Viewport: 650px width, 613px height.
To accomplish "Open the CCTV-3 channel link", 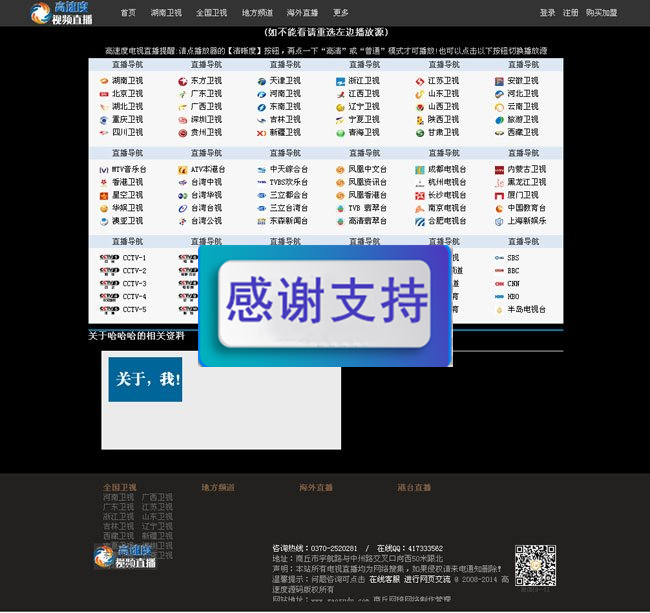I will coord(134,284).
